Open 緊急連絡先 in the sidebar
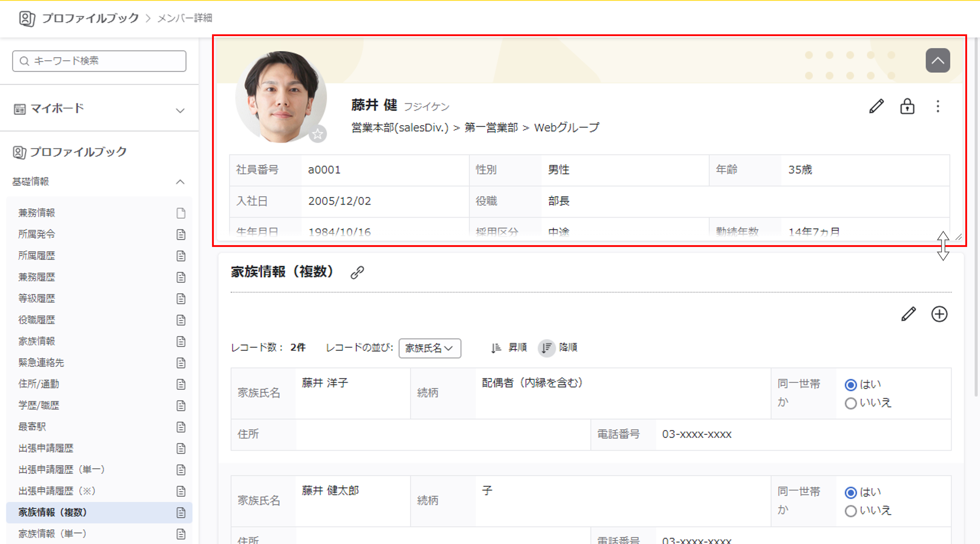 pyautogui.click(x=41, y=362)
